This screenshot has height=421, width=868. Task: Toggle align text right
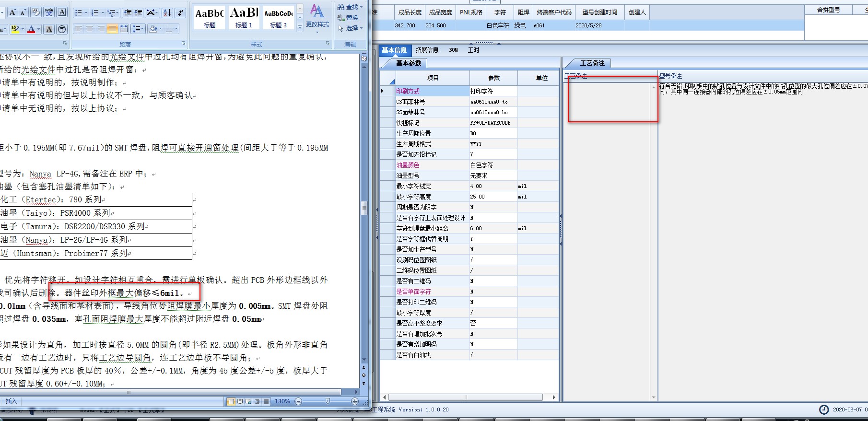pyautogui.click(x=101, y=29)
